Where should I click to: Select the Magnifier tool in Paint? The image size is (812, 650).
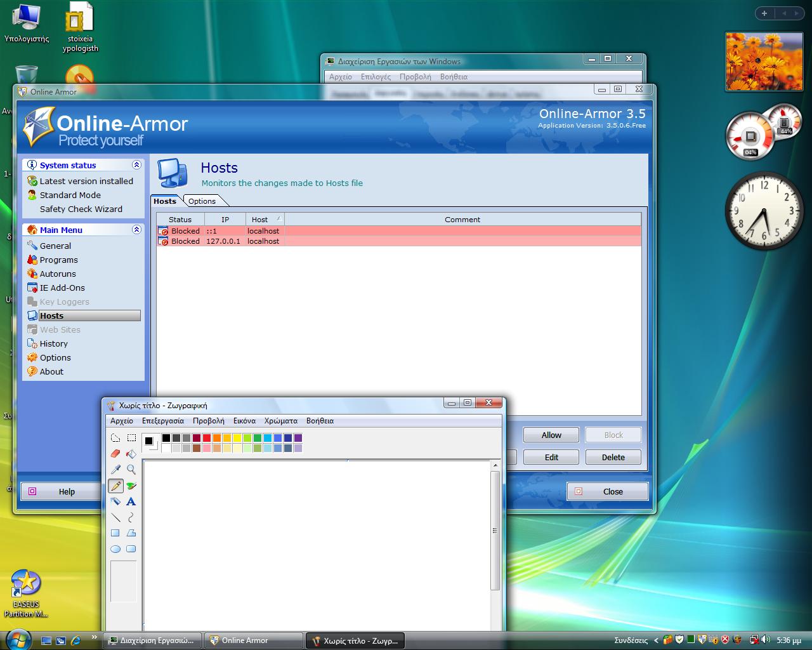coord(131,470)
